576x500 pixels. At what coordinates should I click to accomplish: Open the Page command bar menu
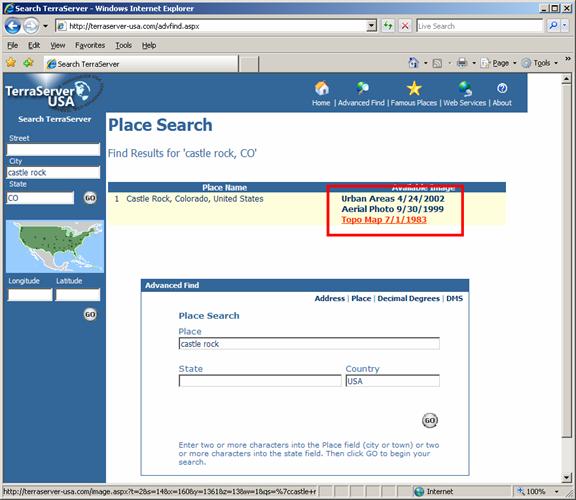click(498, 63)
